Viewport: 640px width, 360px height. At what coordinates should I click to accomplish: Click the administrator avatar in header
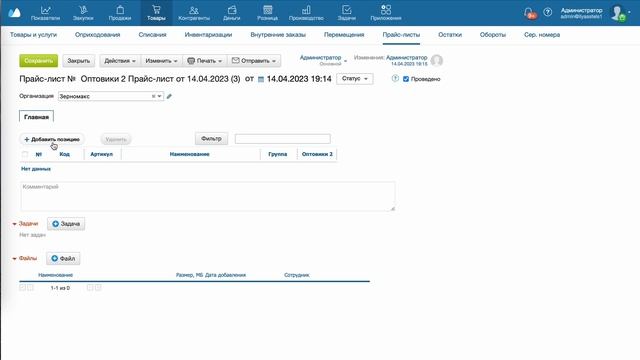(x=618, y=13)
